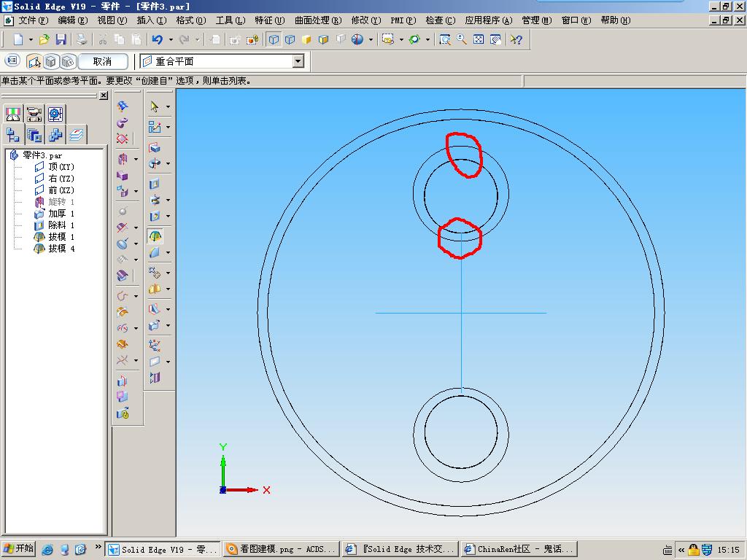The image size is (747, 560).
Task: Toggle the plane step icon in ribbon bar
Action: pyautogui.click(x=34, y=61)
